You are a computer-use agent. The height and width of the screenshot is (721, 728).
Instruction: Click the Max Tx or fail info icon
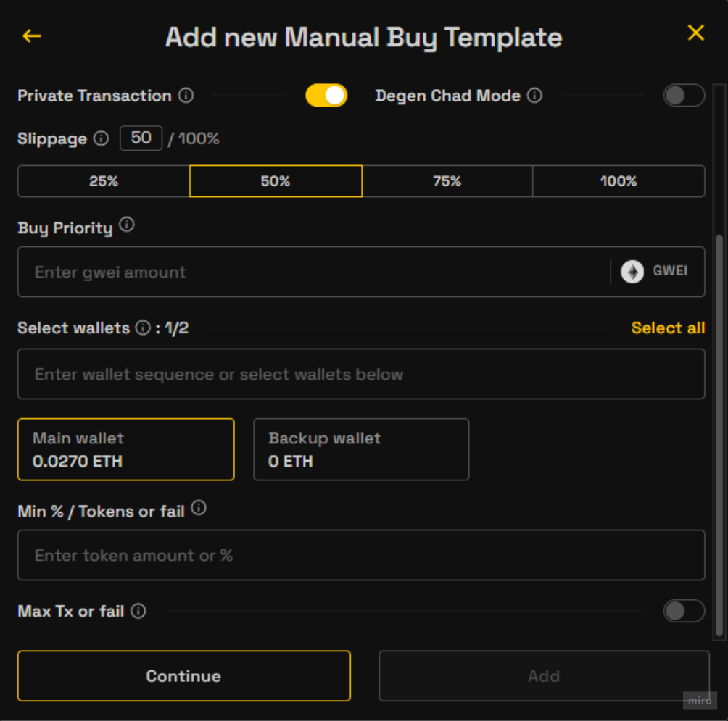point(138,611)
